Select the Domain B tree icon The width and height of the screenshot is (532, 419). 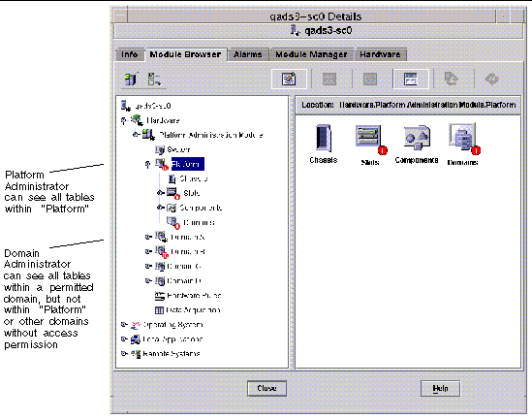162,252
